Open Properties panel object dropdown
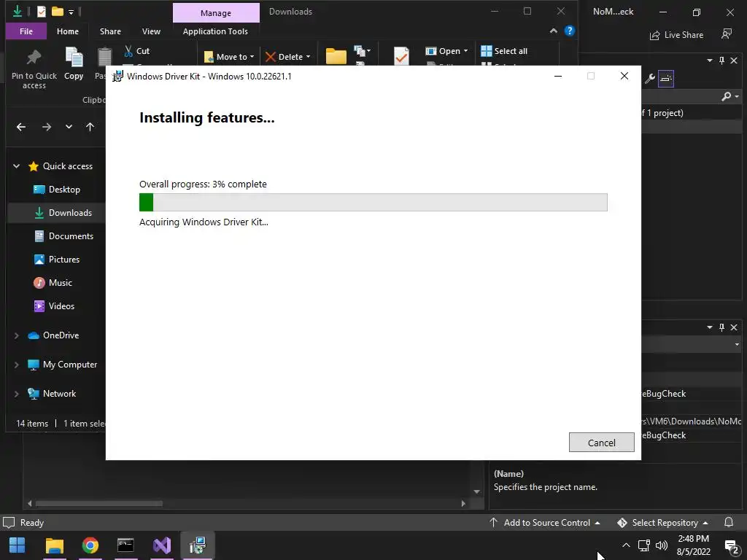This screenshot has height=560, width=747. tap(737, 344)
